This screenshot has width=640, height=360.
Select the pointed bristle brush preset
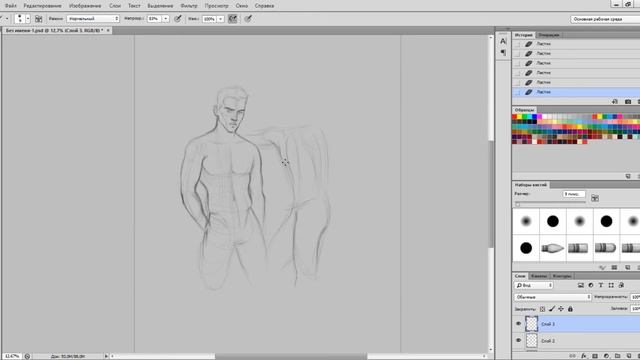pos(552,248)
